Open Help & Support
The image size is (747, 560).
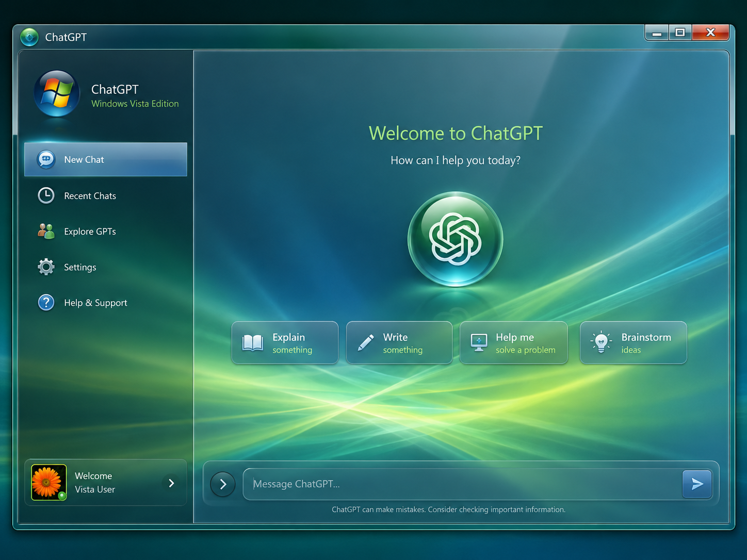(106, 303)
